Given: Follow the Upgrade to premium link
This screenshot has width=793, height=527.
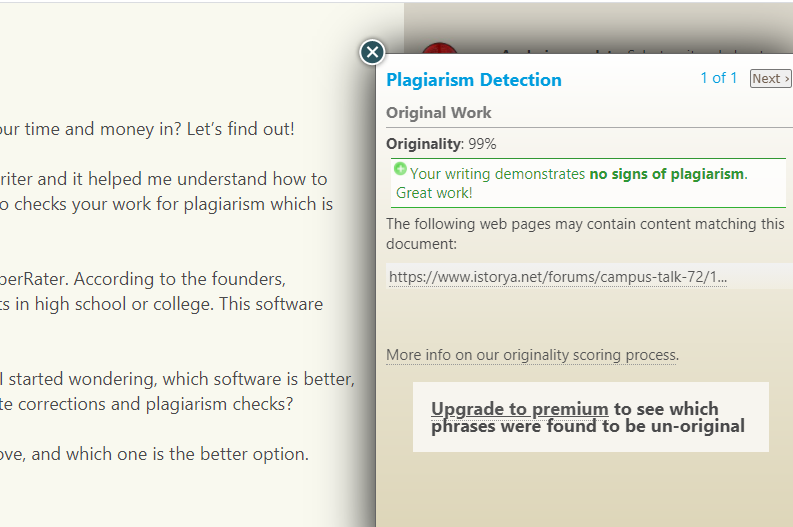Looking at the screenshot, I should pyautogui.click(x=519, y=409).
